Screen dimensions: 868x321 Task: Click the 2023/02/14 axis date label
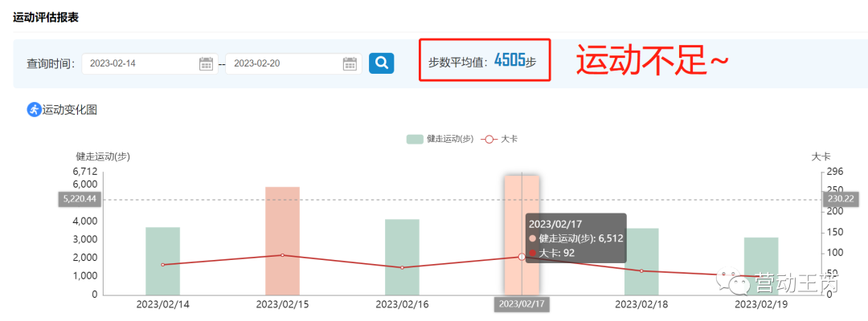tap(162, 304)
